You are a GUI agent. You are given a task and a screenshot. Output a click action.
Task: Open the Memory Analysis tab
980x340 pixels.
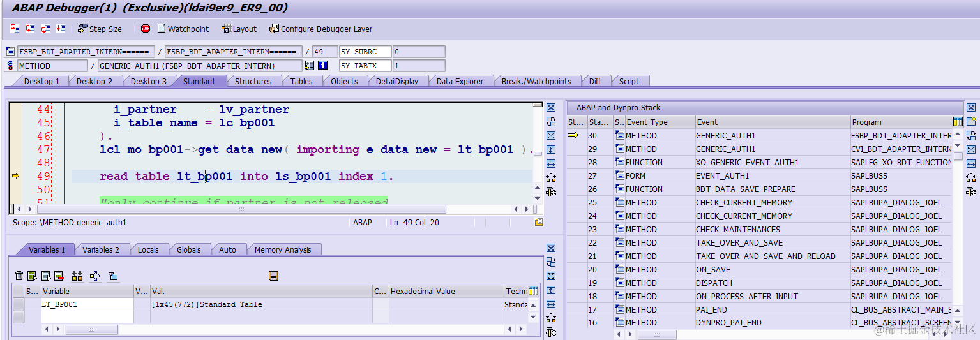pyautogui.click(x=283, y=249)
